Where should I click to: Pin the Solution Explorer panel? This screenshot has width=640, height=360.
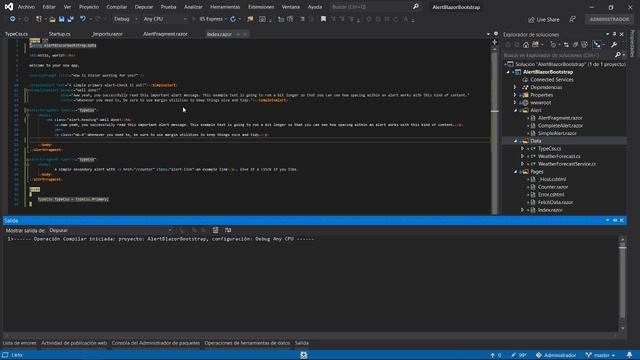pyautogui.click(x=615, y=34)
